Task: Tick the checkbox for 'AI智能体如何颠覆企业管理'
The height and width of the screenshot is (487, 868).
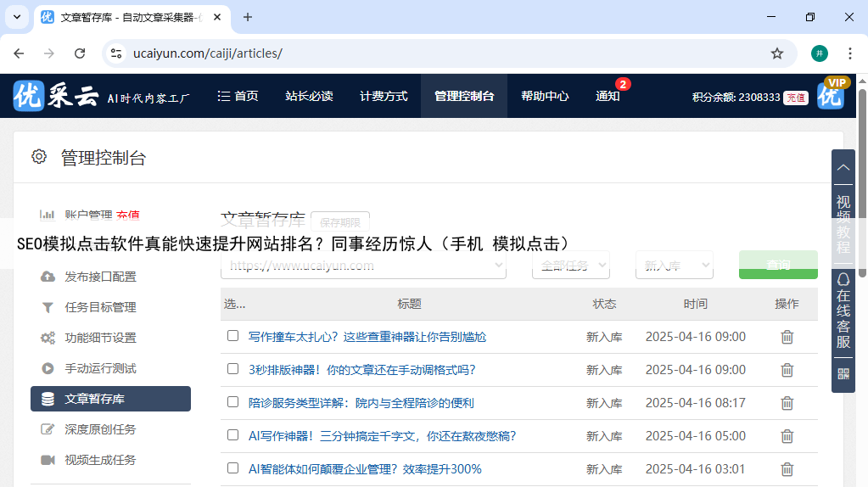Action: (x=233, y=468)
